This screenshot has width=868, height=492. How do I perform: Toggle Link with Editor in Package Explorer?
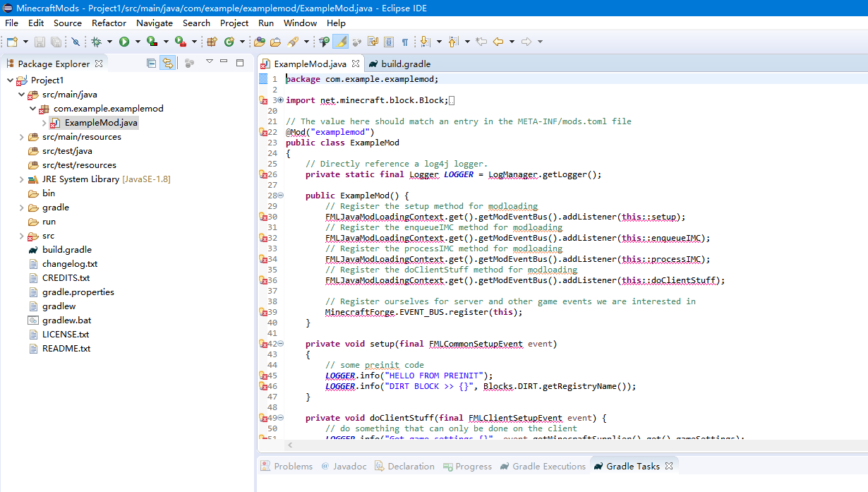167,63
